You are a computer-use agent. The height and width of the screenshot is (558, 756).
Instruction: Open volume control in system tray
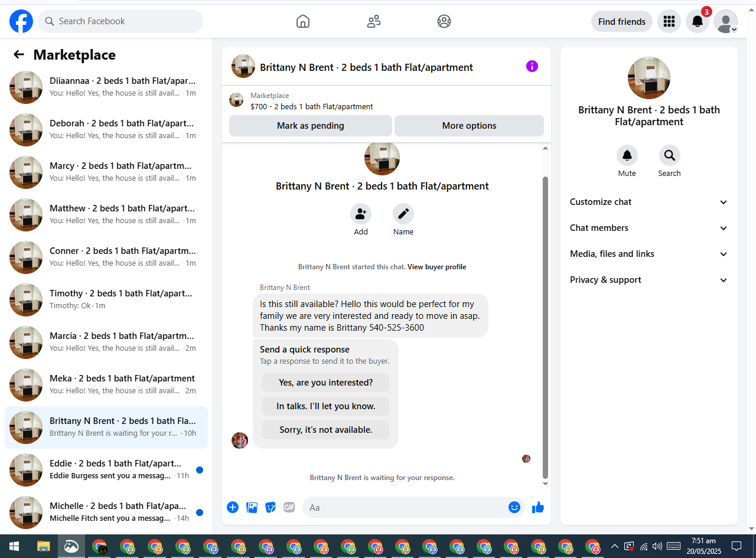tap(657, 546)
